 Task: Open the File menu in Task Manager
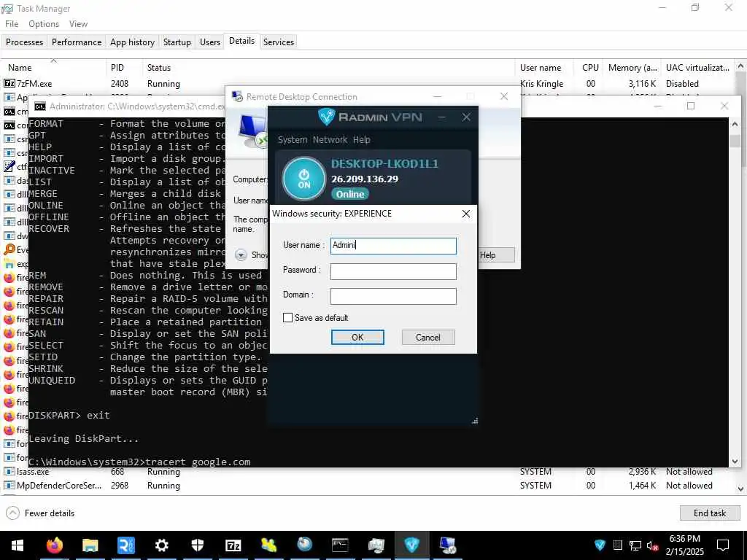12,24
